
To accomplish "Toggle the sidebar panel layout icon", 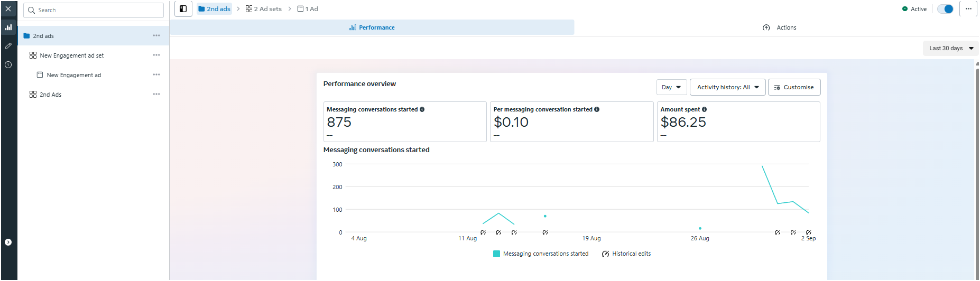I will (183, 9).
